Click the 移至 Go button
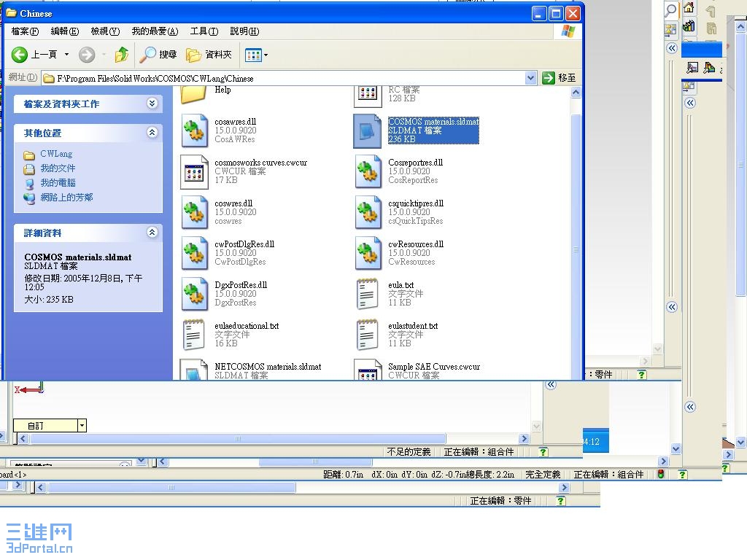Screen dimensions: 747x560 [560, 77]
